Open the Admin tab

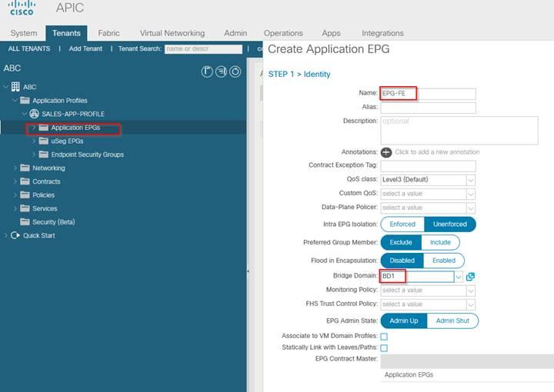coord(235,33)
